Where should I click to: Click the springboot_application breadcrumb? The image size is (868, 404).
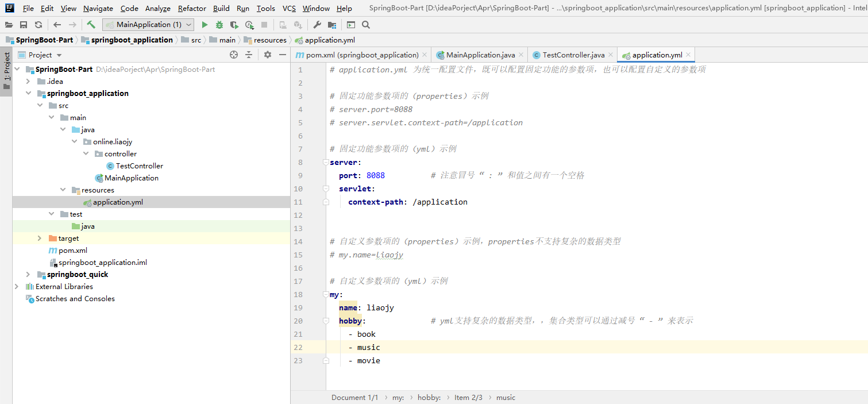click(x=127, y=40)
